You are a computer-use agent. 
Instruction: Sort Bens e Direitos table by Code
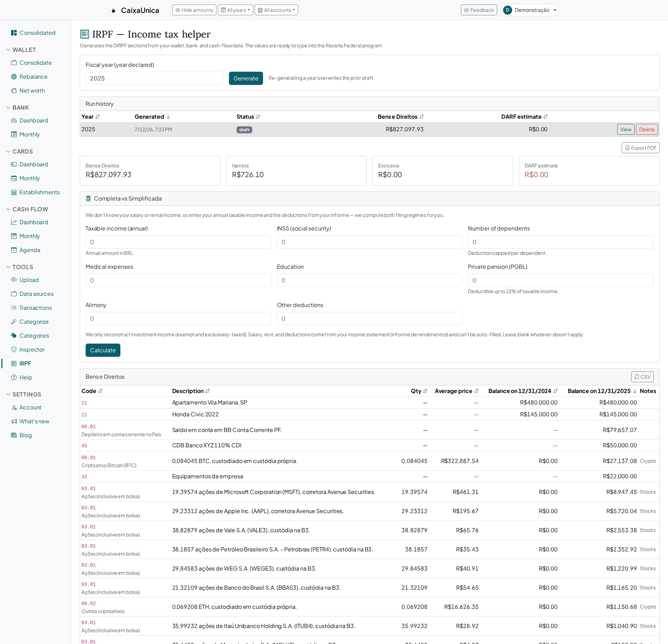point(92,391)
